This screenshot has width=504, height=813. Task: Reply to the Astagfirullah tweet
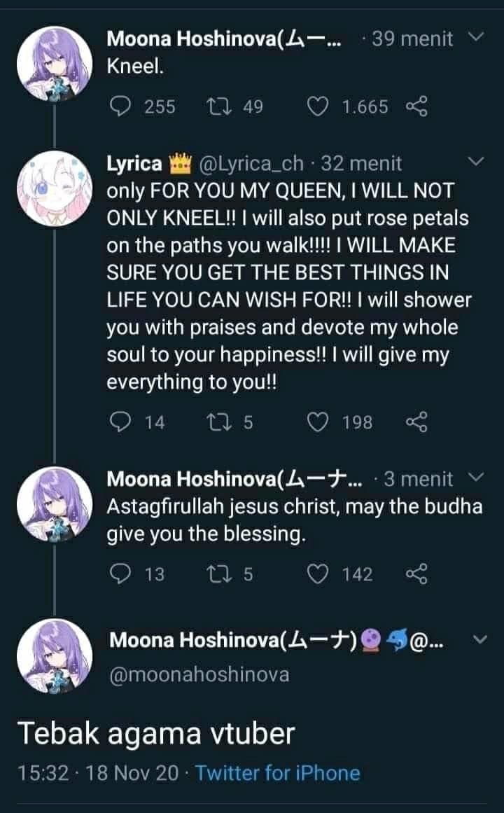[122, 574]
